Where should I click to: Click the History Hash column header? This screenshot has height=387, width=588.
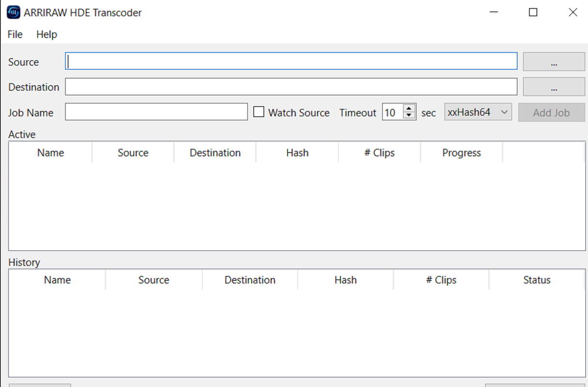[345, 280]
